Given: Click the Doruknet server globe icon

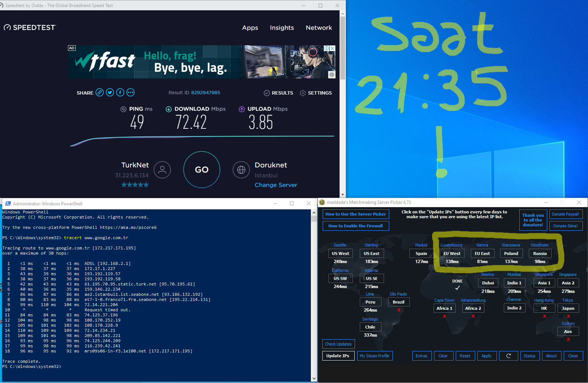Looking at the screenshot, I should [x=241, y=170].
